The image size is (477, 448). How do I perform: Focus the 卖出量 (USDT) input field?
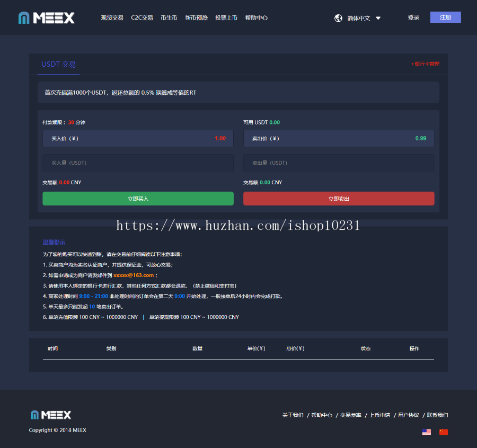pos(339,163)
